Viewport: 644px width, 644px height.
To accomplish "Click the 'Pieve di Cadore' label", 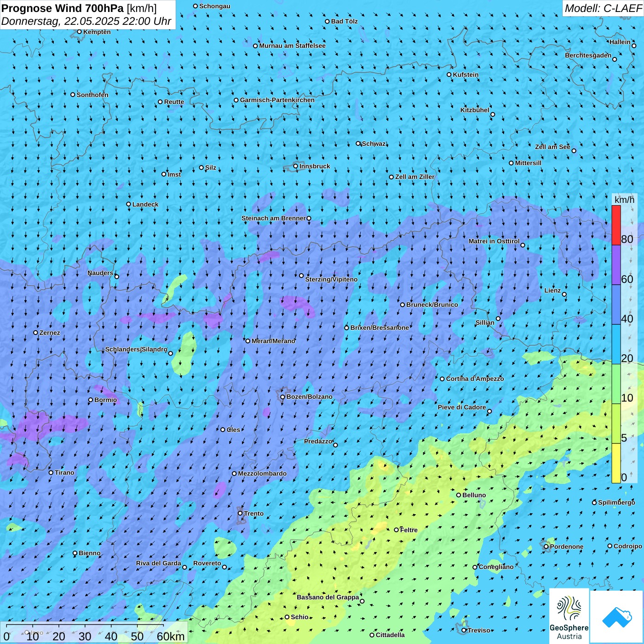I will tap(462, 407).
